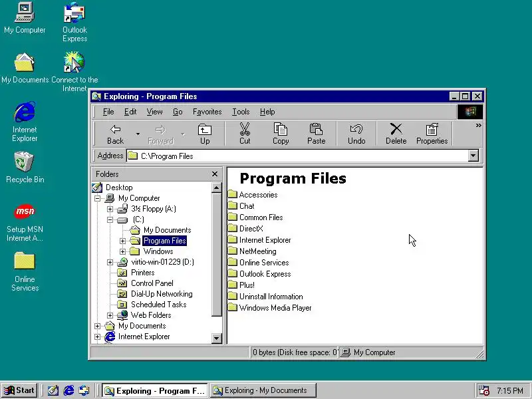This screenshot has height=399, width=532.
Task: Click the Cut scissors icon
Action: click(245, 129)
